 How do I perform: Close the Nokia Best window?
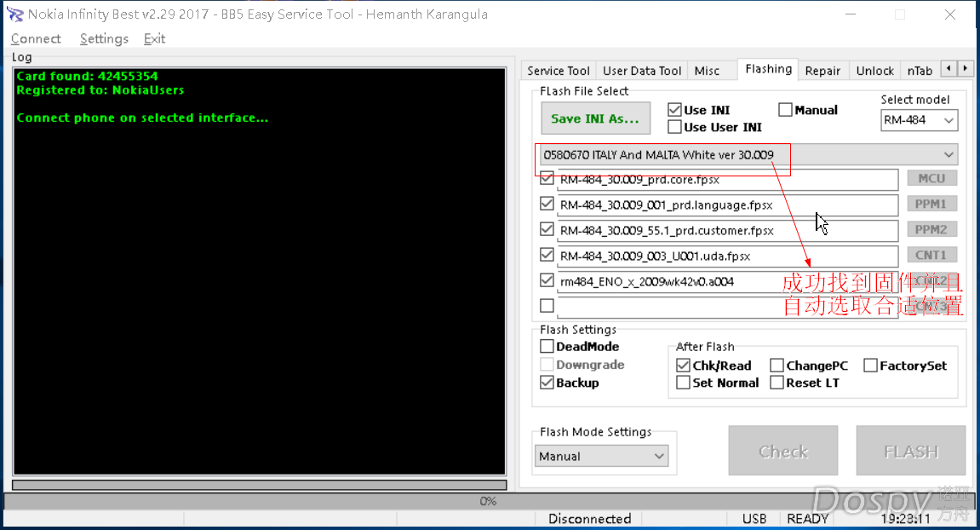(x=950, y=14)
